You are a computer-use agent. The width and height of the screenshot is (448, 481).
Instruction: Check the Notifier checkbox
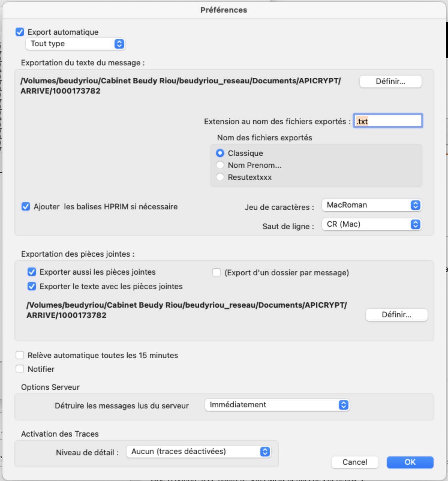pos(20,369)
